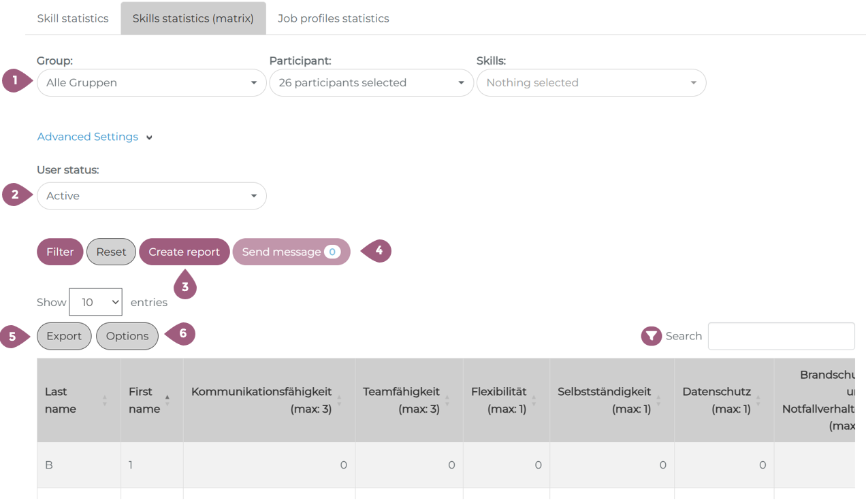Sort the Datenschutz column

point(758,401)
